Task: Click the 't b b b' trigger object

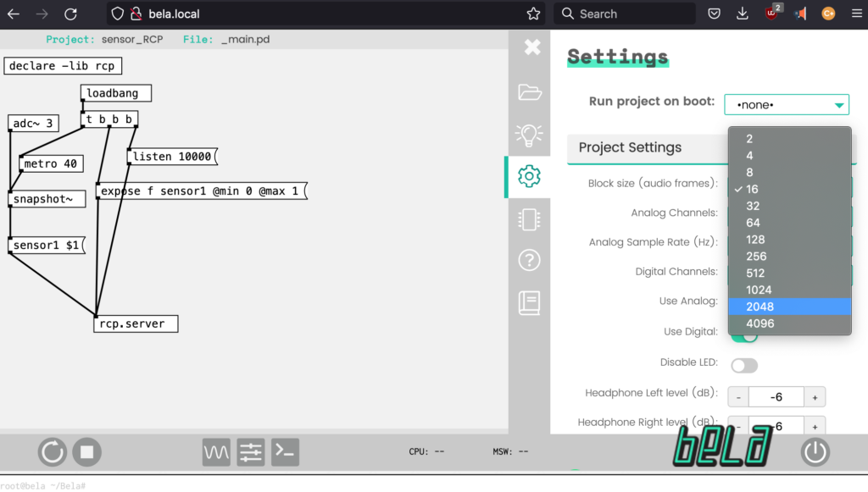Action: point(109,119)
